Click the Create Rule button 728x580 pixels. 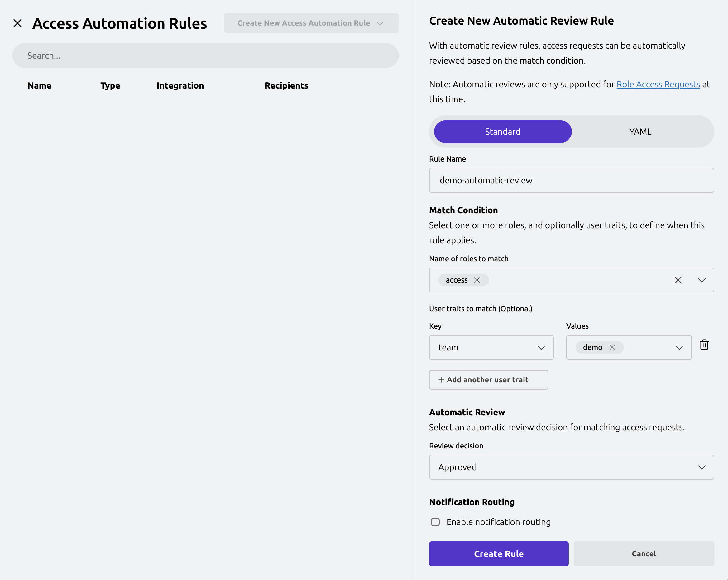pyautogui.click(x=498, y=554)
